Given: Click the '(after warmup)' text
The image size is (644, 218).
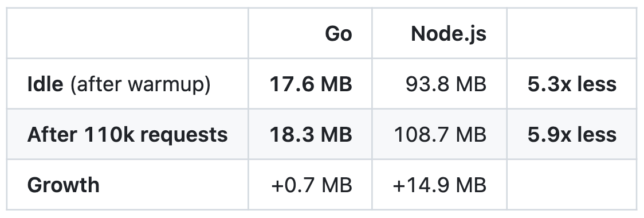Looking at the screenshot, I should [140, 84].
